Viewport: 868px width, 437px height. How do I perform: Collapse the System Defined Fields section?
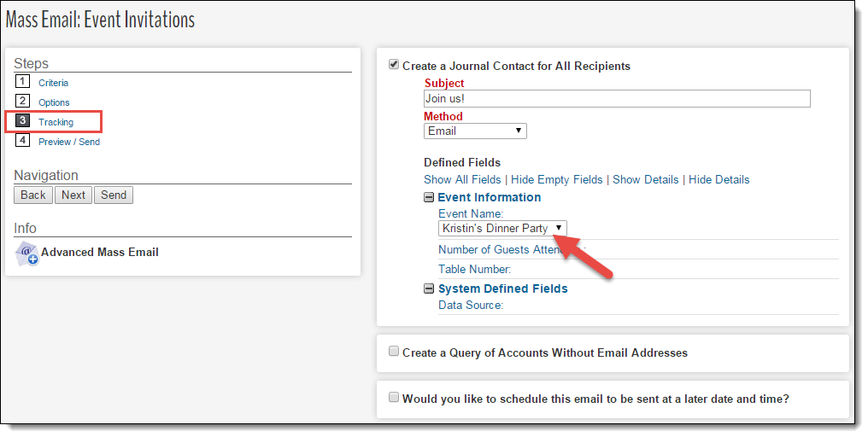tap(429, 288)
